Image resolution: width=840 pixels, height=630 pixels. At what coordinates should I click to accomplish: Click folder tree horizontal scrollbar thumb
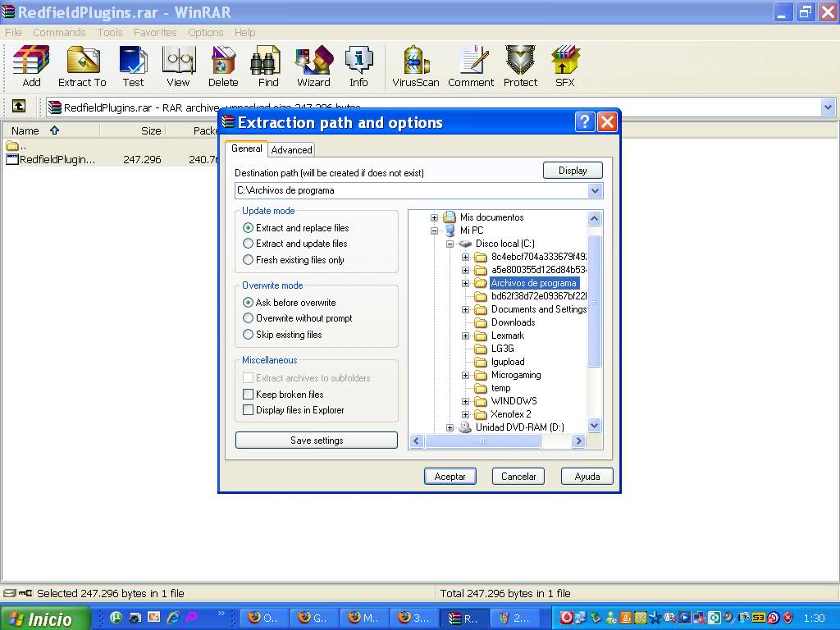pos(482,441)
